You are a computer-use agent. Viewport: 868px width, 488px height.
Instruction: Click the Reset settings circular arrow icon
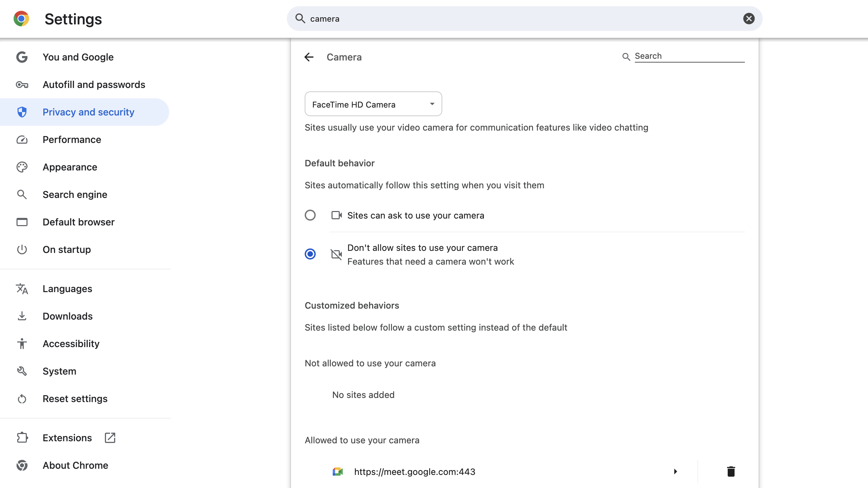(21, 399)
